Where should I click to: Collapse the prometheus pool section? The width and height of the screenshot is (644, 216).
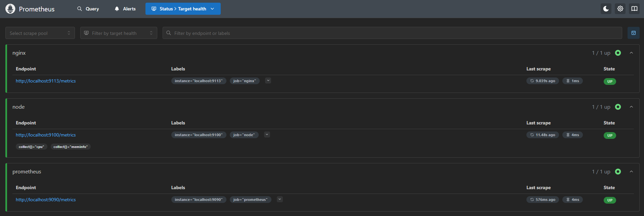click(631, 172)
